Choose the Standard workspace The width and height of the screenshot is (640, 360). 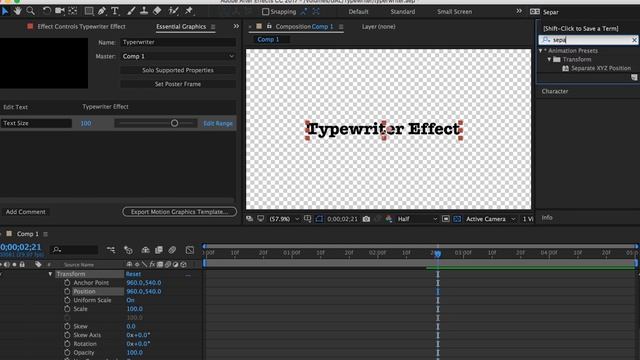402,12
